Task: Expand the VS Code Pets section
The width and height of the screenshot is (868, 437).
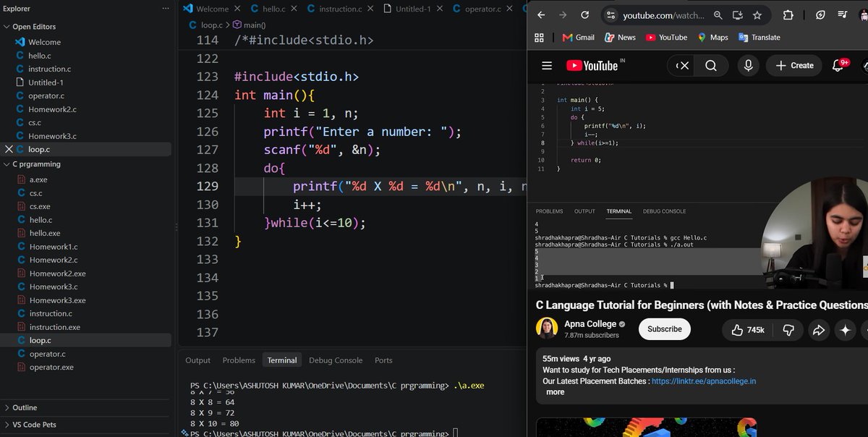Action: point(34,425)
